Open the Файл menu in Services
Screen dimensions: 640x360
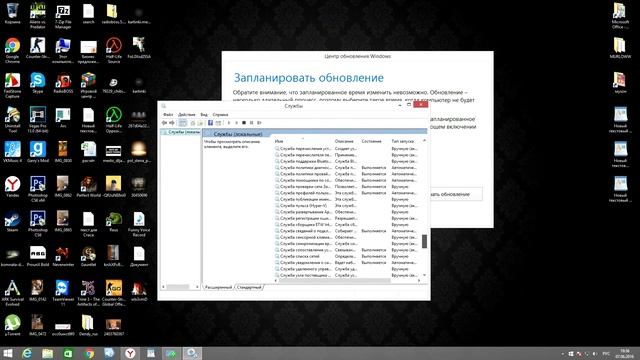[168, 115]
